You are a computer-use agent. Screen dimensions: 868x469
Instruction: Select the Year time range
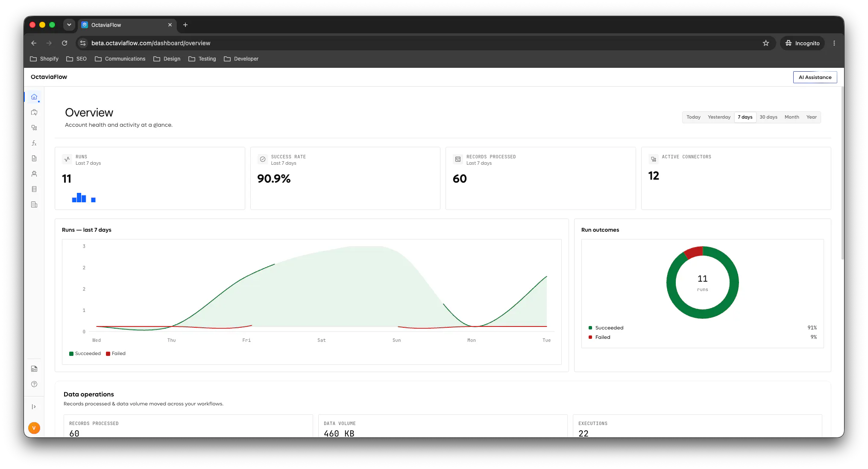pyautogui.click(x=811, y=117)
